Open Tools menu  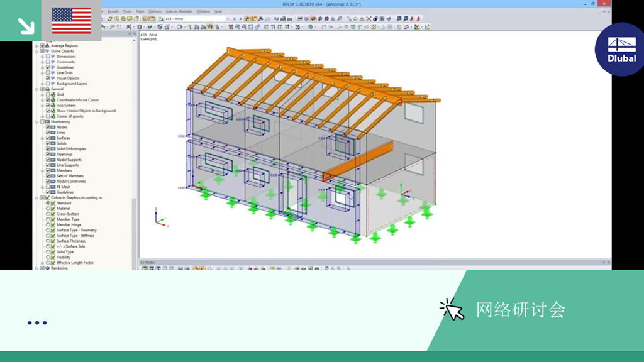[x=127, y=11]
